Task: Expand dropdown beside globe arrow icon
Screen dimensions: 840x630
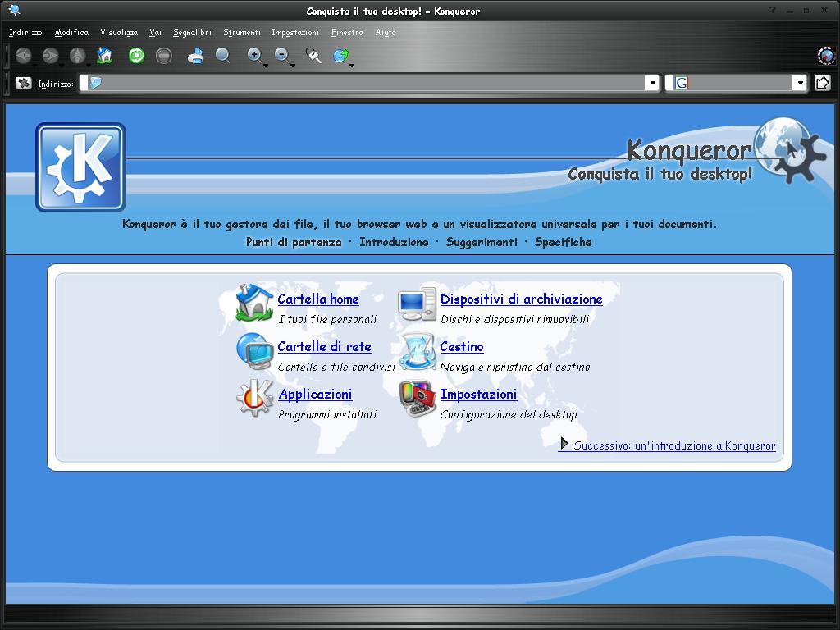Action: pyautogui.click(x=352, y=66)
